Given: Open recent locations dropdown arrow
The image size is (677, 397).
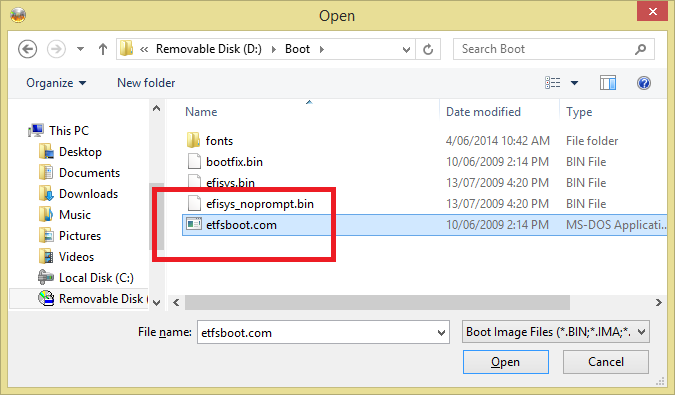Looking at the screenshot, I should tap(80, 49).
